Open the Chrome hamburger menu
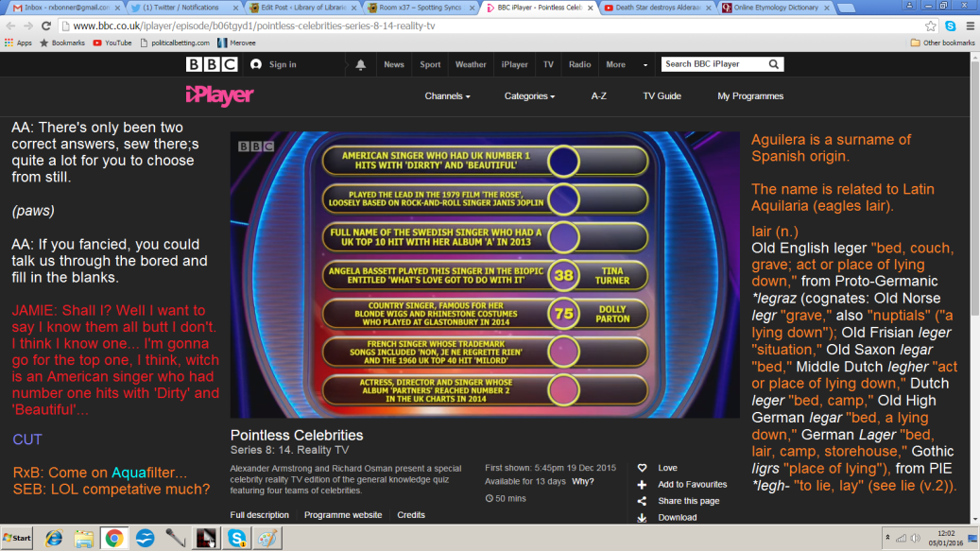The width and height of the screenshot is (980, 551). [967, 26]
